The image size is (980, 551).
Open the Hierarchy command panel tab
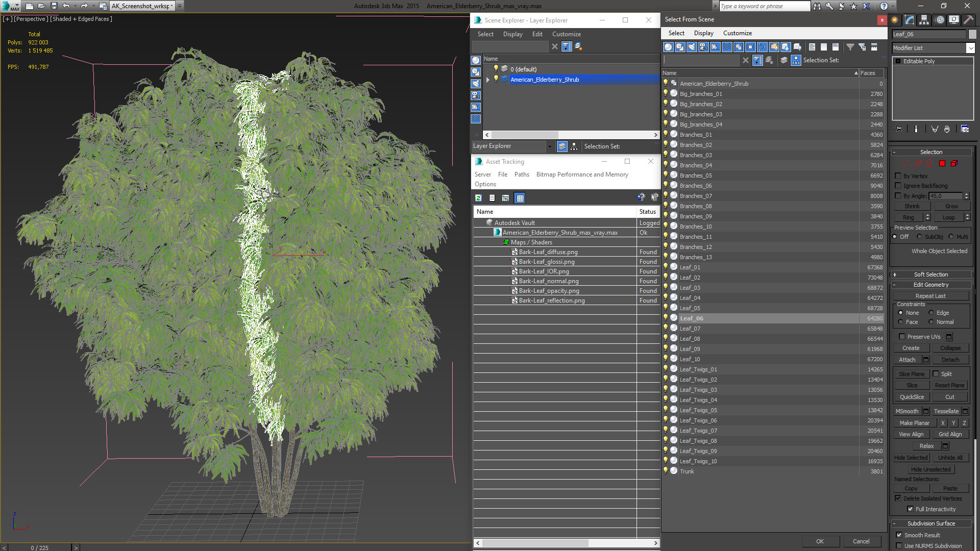924,20
